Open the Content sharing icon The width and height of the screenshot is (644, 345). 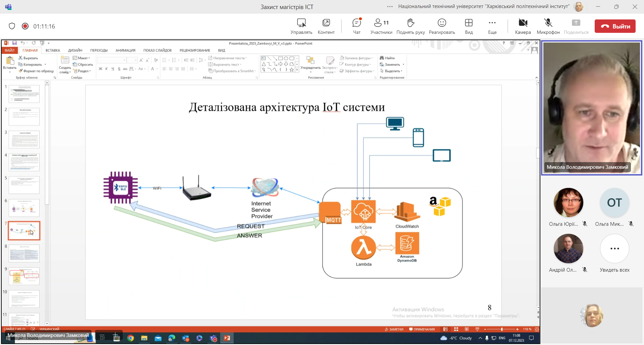point(326,26)
